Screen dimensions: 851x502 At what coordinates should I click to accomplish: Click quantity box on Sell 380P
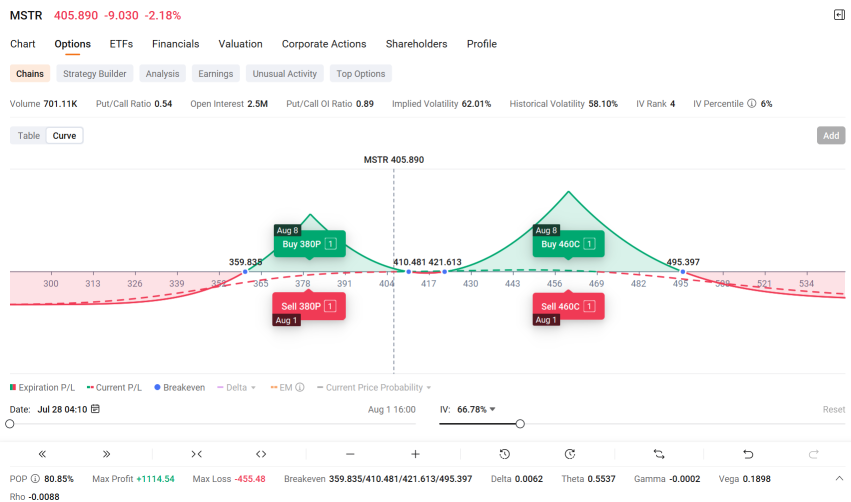pyautogui.click(x=330, y=306)
